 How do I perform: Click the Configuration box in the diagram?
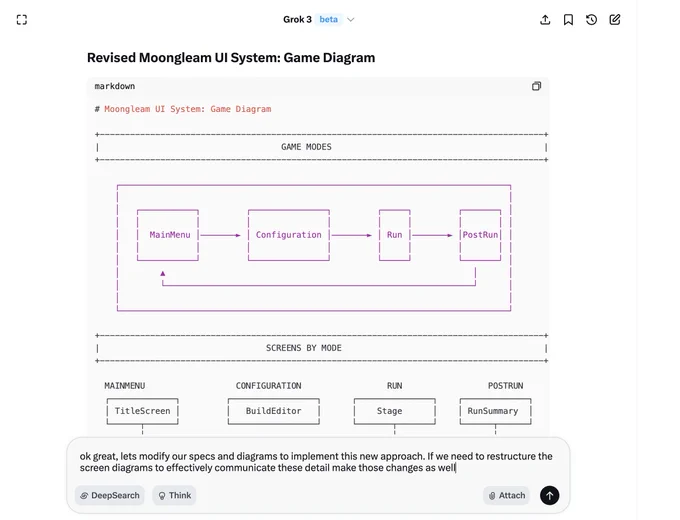tap(289, 235)
